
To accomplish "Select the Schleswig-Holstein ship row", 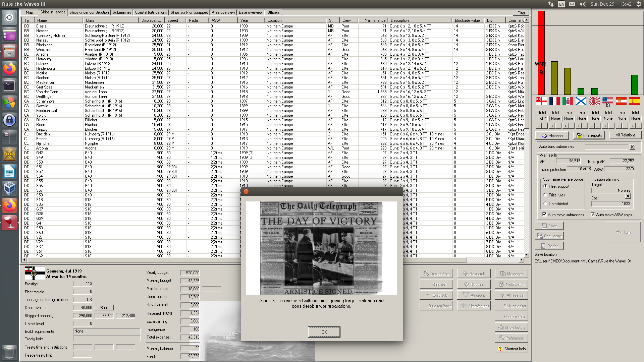I will tap(273, 35).
